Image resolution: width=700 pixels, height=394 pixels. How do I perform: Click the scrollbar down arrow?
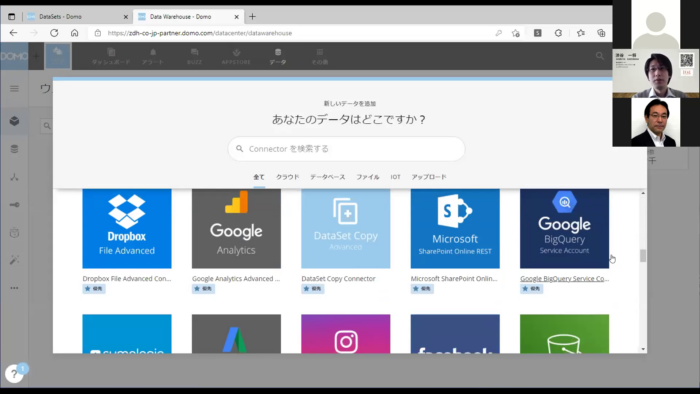click(x=643, y=349)
